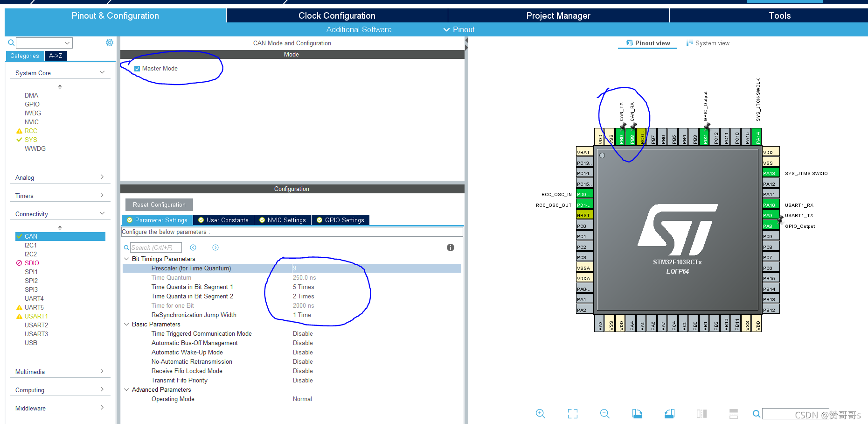Click the Reset Configuration button

159,205
